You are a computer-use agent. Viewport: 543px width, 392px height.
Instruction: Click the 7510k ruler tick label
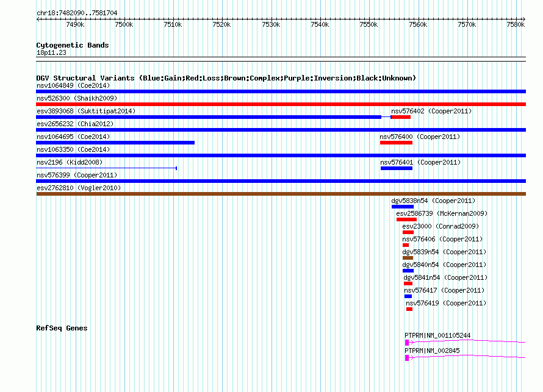[173, 24]
